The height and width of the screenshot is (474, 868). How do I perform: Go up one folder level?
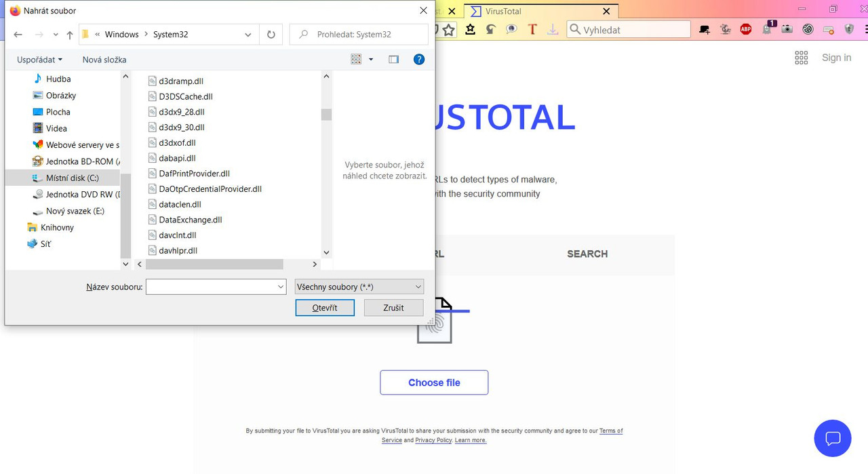click(x=69, y=35)
